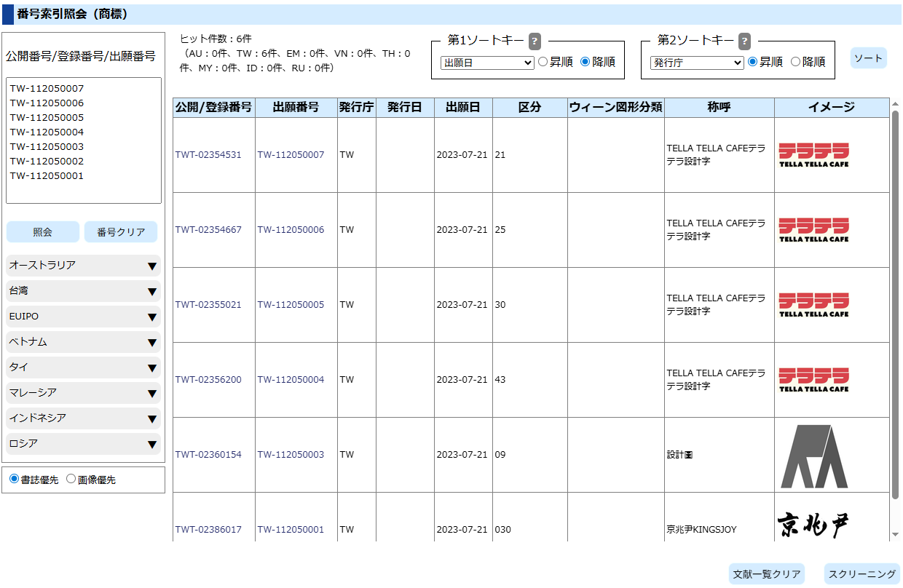Click the ソート button
Viewport: 903px width, 588px height.
868,58
